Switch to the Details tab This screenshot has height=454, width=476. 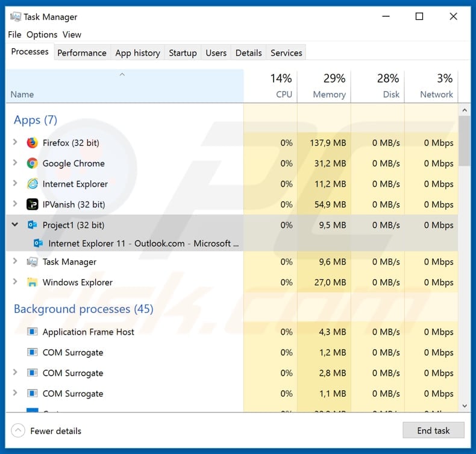click(249, 53)
